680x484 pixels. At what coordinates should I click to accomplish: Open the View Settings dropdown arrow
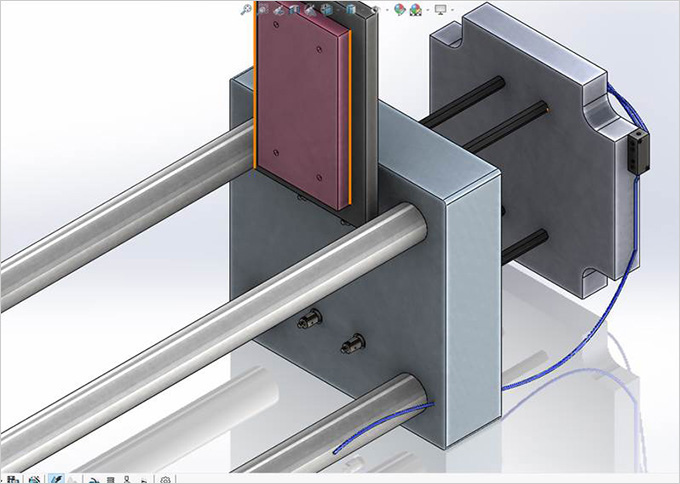[x=453, y=10]
